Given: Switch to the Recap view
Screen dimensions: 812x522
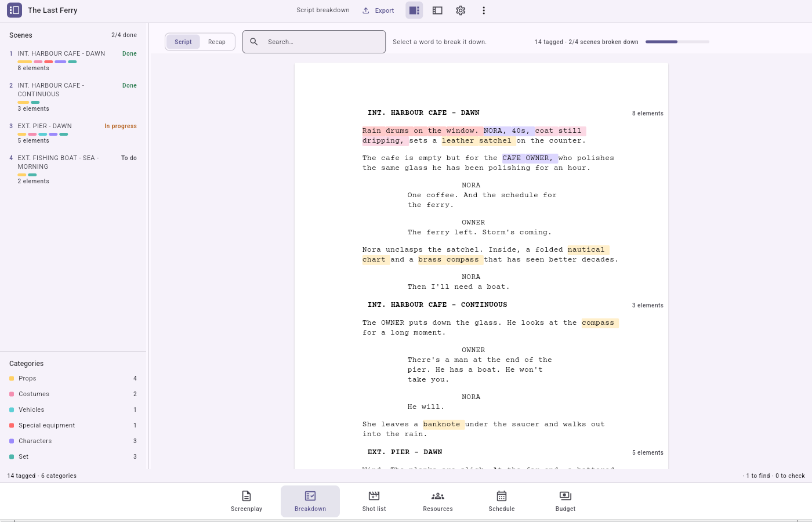Looking at the screenshot, I should tap(217, 42).
